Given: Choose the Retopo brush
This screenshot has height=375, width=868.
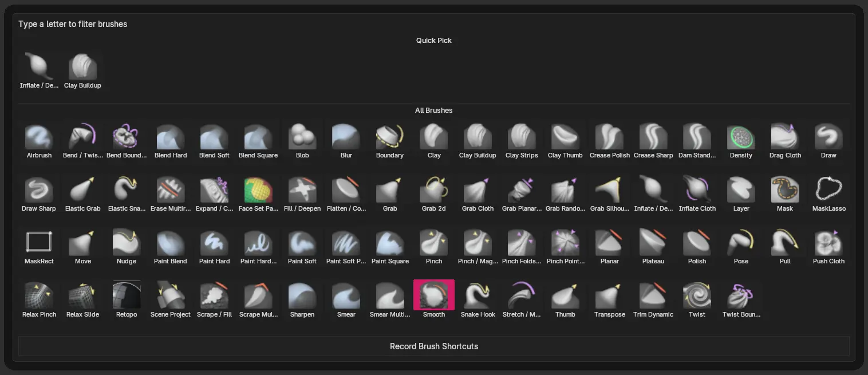Looking at the screenshot, I should tap(127, 300).
